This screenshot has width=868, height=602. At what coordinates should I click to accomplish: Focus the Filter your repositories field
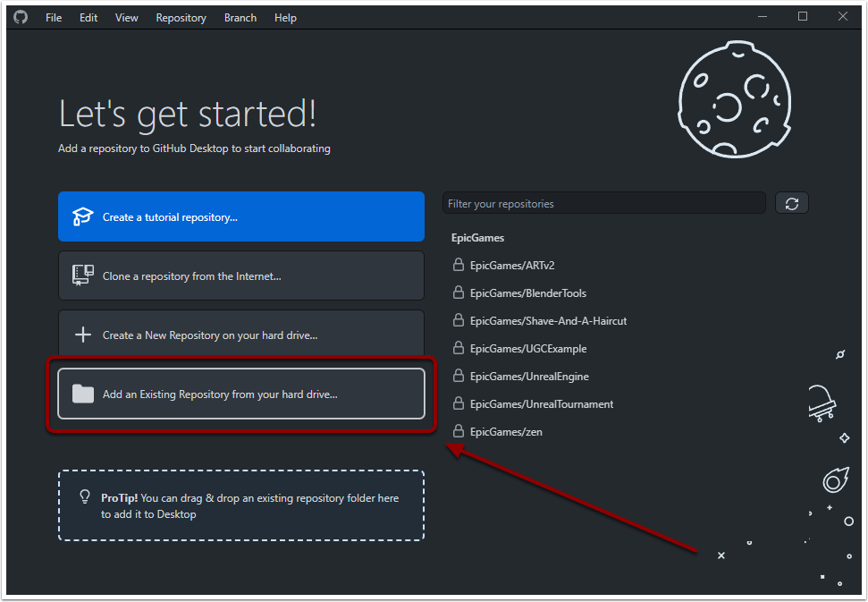[604, 203]
